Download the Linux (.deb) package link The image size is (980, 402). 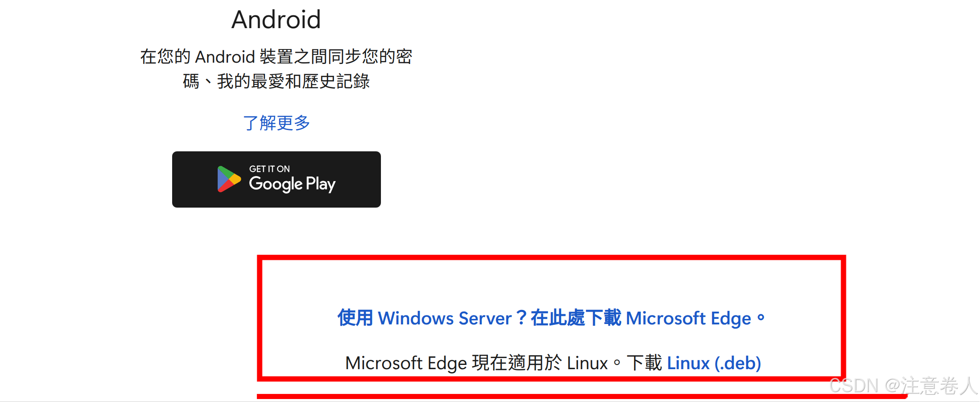click(x=714, y=363)
